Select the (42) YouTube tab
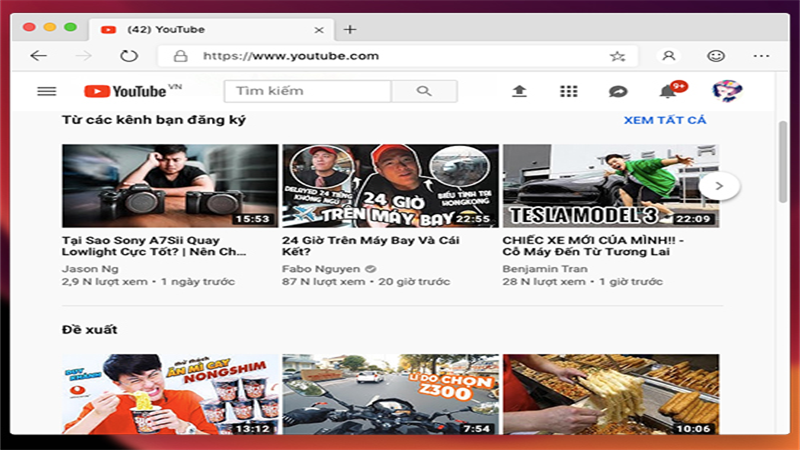This screenshot has width=800, height=450. [212, 30]
